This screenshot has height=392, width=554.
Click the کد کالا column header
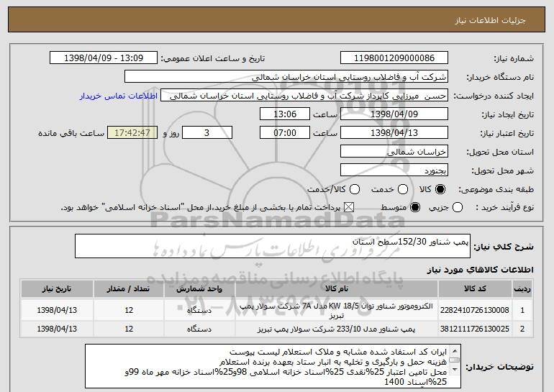pos(475,289)
